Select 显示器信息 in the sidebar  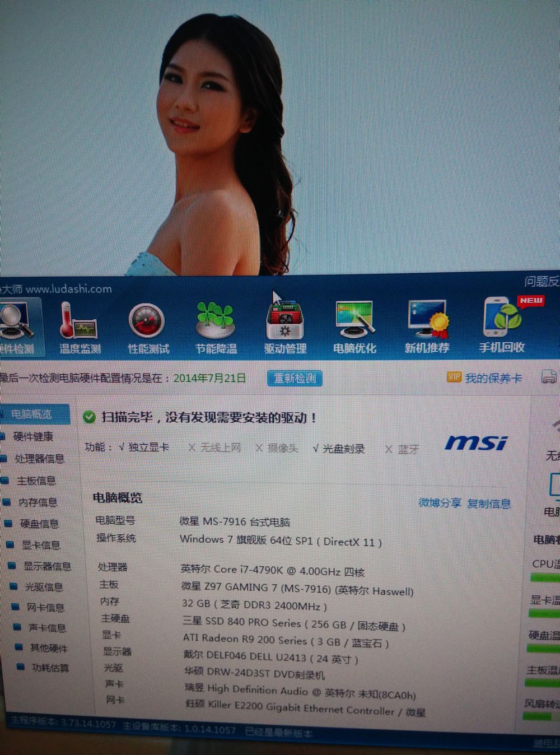click(47, 566)
